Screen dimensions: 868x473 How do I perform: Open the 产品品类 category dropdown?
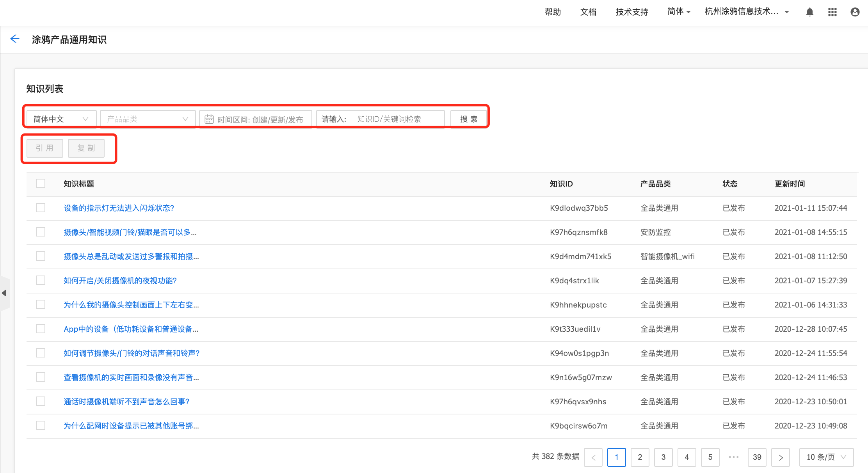pos(148,119)
